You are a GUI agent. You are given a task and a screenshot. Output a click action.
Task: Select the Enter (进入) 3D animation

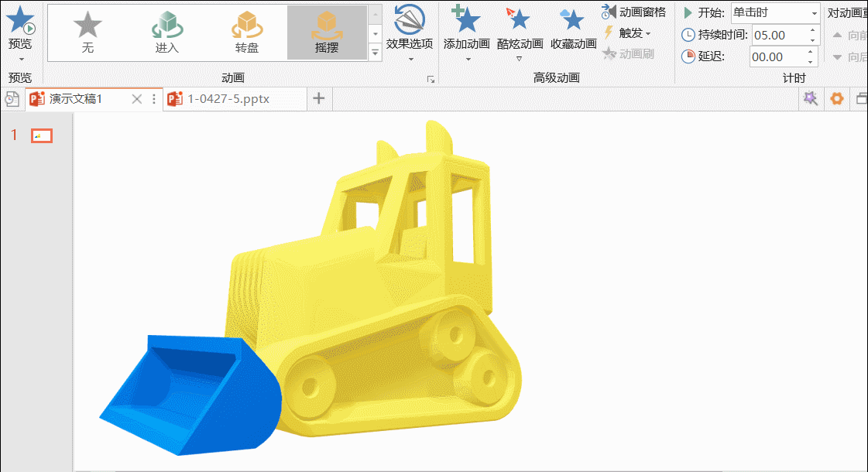coord(167,32)
